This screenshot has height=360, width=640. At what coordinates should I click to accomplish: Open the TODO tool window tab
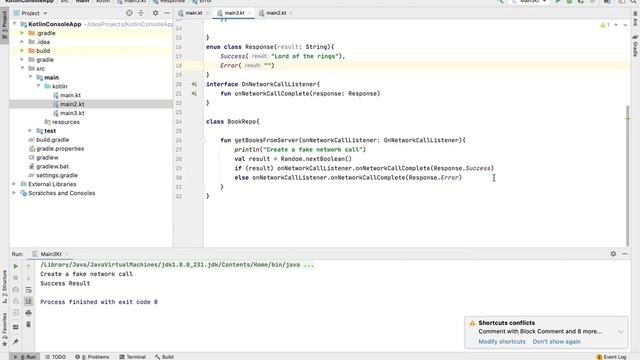pyautogui.click(x=56, y=357)
